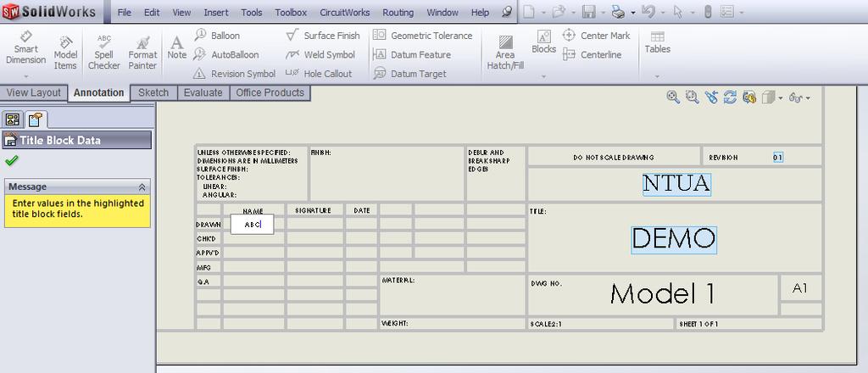This screenshot has width=868, height=373.
Task: Open the Save dropdown arrow
Action: tap(603, 12)
